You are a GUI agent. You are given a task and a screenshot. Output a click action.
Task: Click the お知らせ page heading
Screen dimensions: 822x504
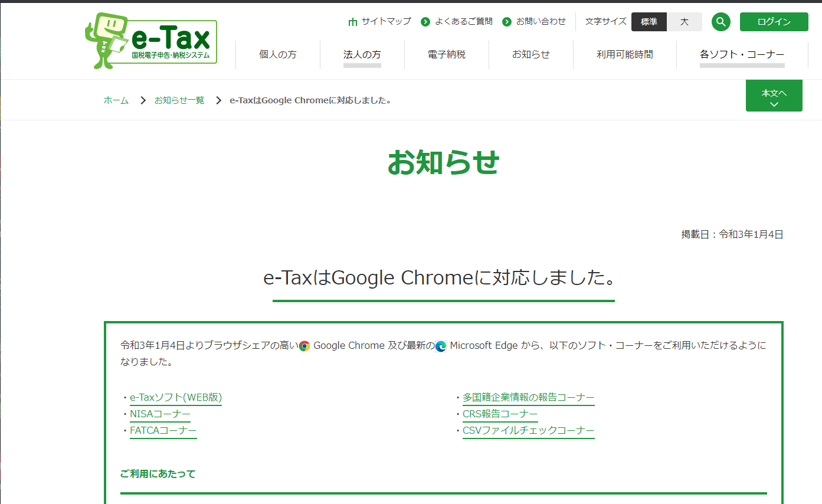[443, 162]
